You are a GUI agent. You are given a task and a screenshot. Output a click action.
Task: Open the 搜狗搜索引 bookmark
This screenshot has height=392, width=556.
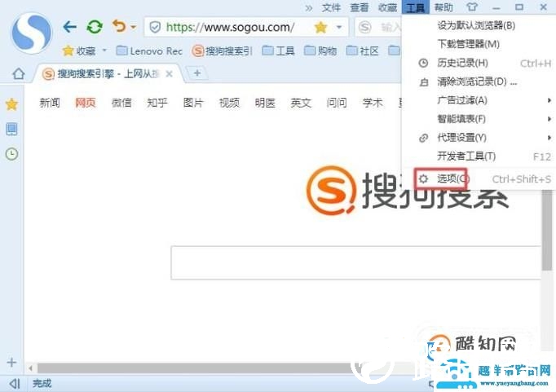tap(222, 51)
